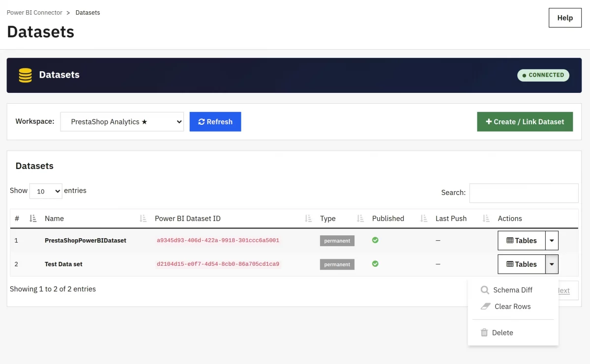Choose Delete from the dropdown menu
Screen dimensions: 590x364
pyautogui.click(x=513, y=333)
